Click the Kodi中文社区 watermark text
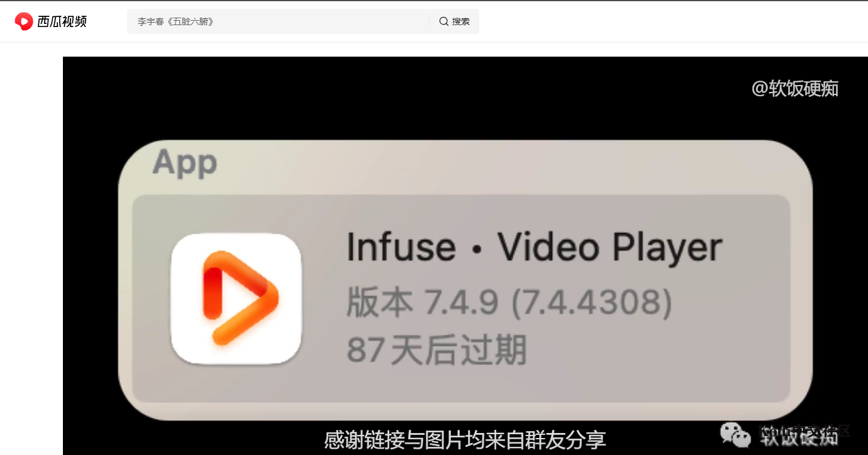 805,431
